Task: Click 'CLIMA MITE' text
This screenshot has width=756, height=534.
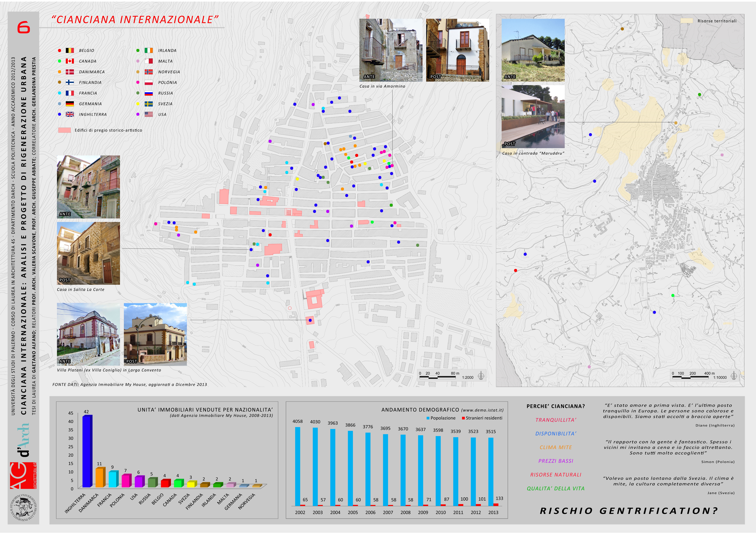Action: [x=556, y=447]
